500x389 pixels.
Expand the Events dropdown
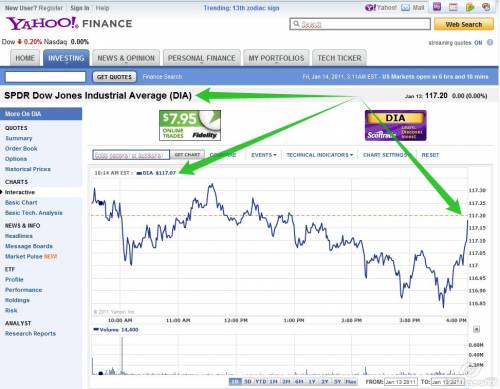coord(264,155)
